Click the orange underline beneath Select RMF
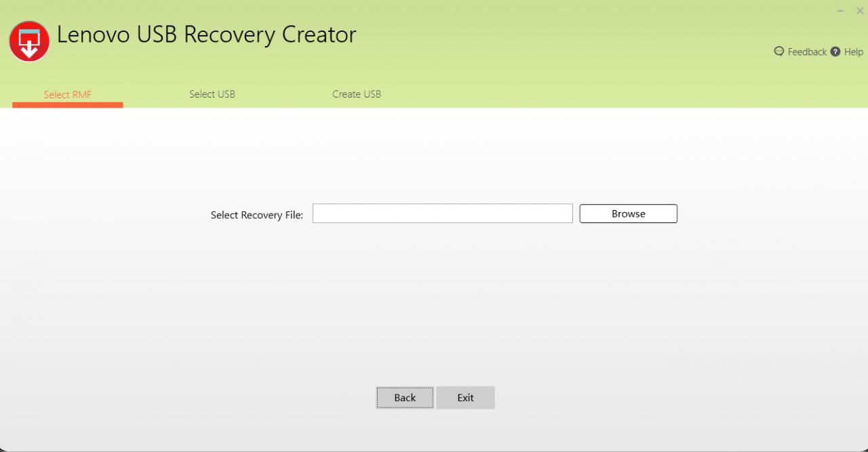 67,105
